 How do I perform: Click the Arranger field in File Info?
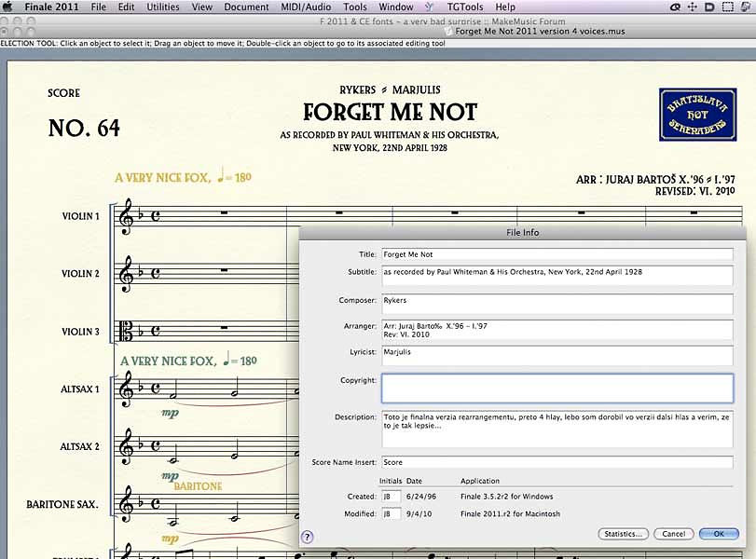pyautogui.click(x=557, y=330)
